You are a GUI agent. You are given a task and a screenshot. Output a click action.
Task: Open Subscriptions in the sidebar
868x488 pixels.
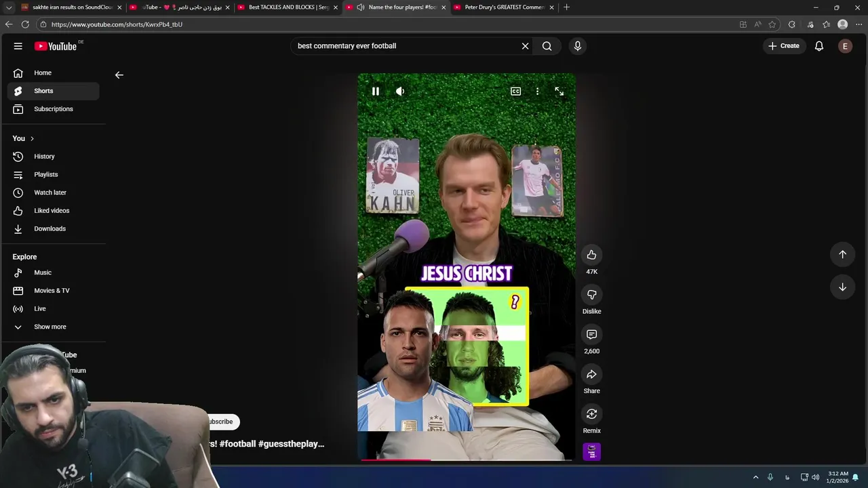tap(53, 109)
